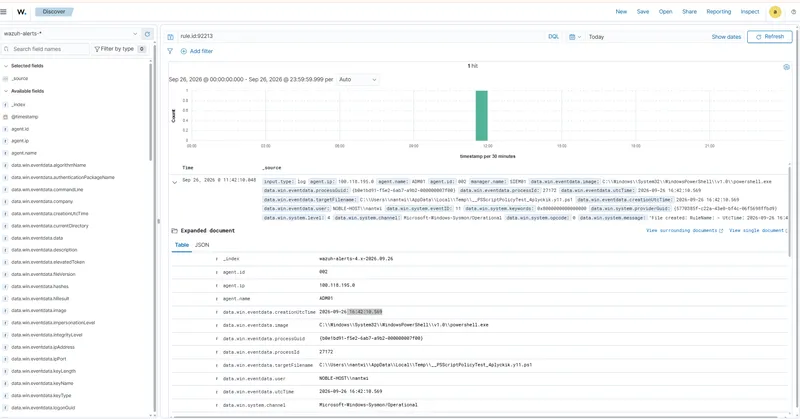The height and width of the screenshot is (419, 800).
Task: Click the magnifier icon in Search field names
Action: pyautogui.click(x=6, y=49)
